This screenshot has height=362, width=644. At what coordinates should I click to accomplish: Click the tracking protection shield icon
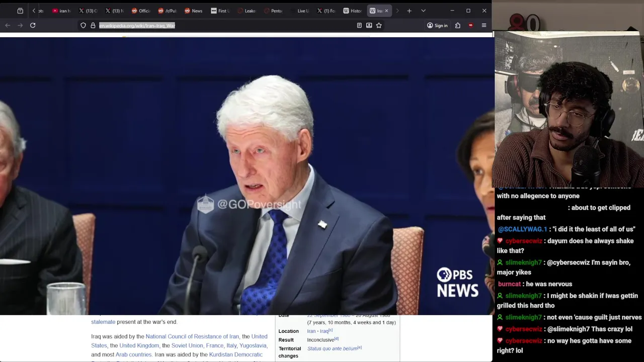point(83,25)
